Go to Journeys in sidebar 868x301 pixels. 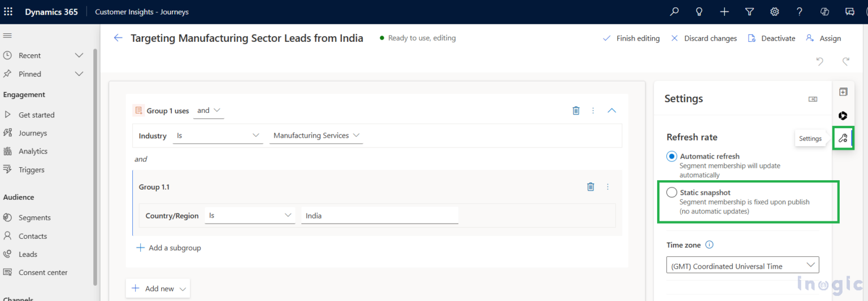point(32,133)
